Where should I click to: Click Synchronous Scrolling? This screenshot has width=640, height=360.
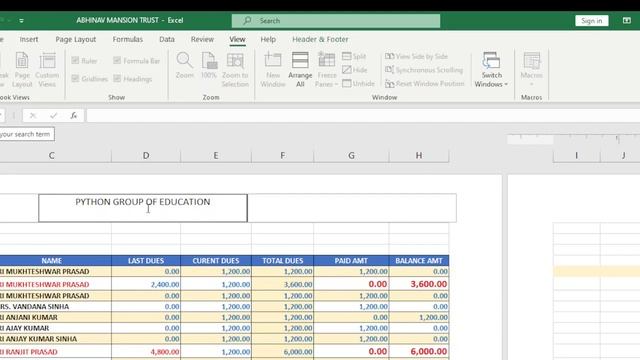click(424, 70)
